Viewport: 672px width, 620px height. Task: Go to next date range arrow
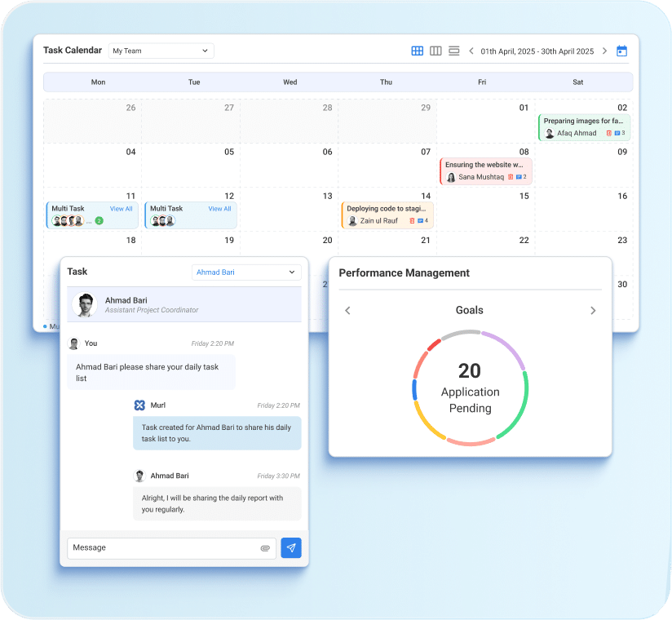coord(604,51)
